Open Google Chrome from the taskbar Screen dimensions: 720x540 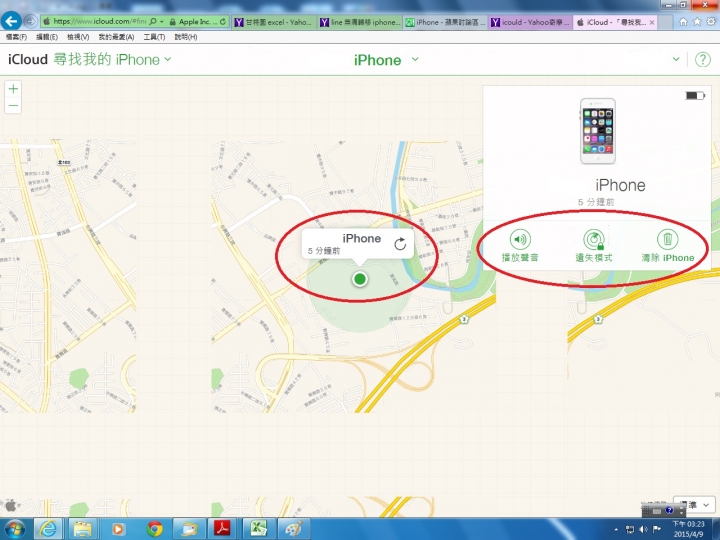[x=155, y=529]
